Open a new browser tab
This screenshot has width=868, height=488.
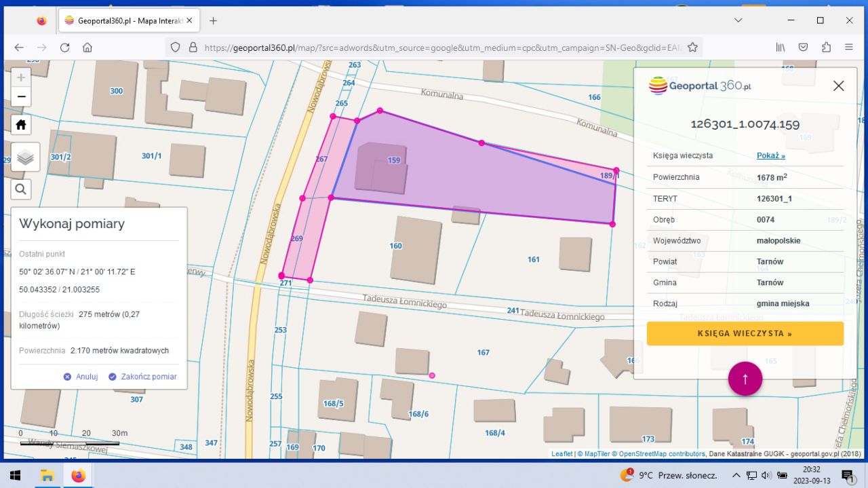pyautogui.click(x=213, y=20)
